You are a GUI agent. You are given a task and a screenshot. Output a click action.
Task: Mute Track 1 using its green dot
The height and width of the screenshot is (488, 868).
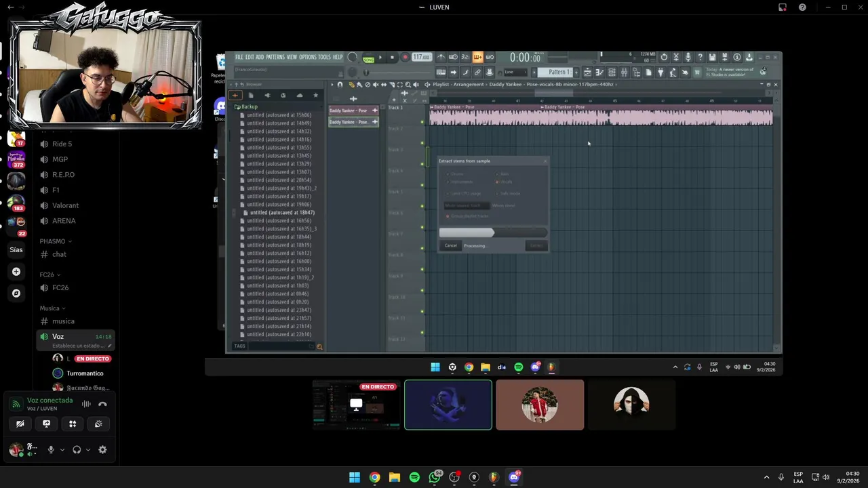coord(422,122)
